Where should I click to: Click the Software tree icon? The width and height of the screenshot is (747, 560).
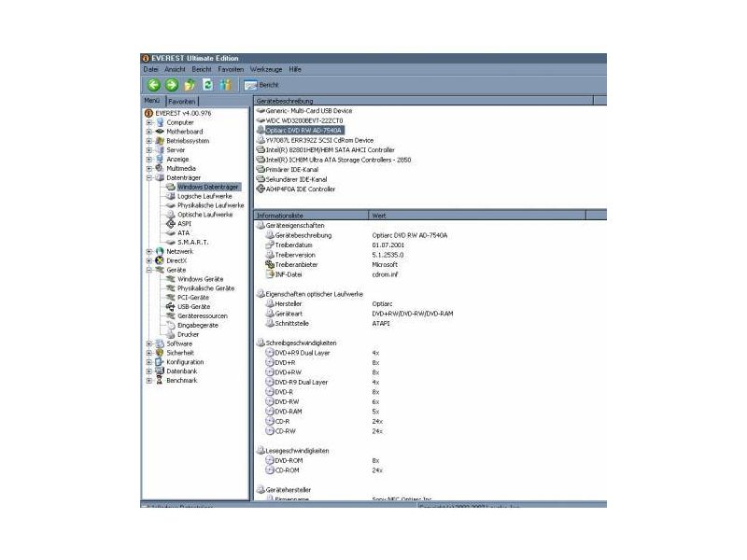[160, 343]
